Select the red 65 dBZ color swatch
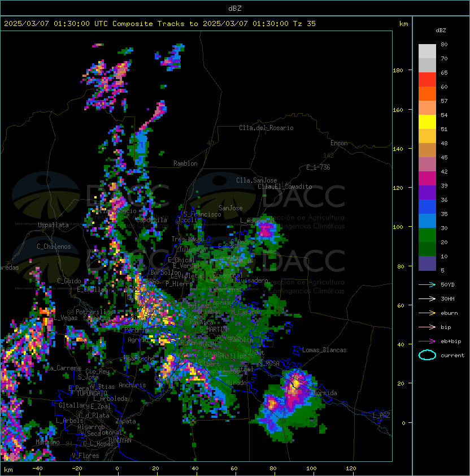Image resolution: width=470 pixels, height=476 pixels. (427, 79)
